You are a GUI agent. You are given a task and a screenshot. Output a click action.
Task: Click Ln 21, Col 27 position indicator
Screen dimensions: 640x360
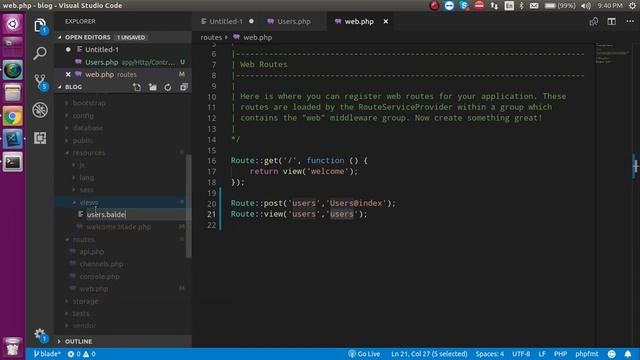(x=429, y=354)
